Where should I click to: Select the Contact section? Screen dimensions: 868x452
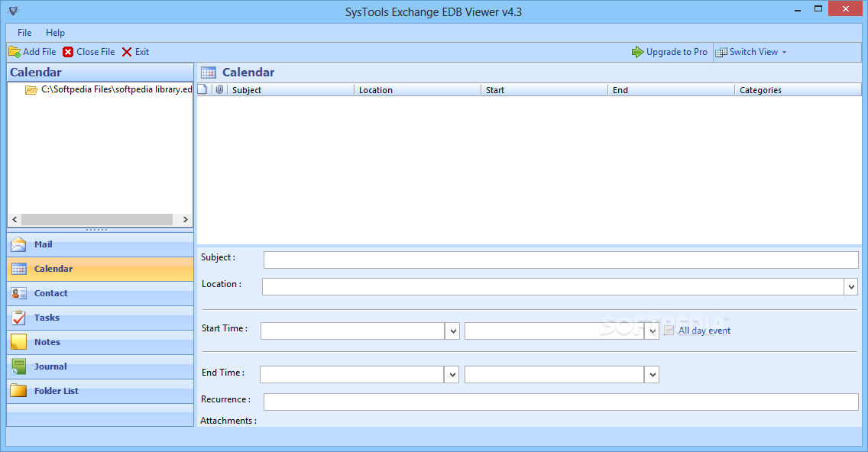coord(100,293)
